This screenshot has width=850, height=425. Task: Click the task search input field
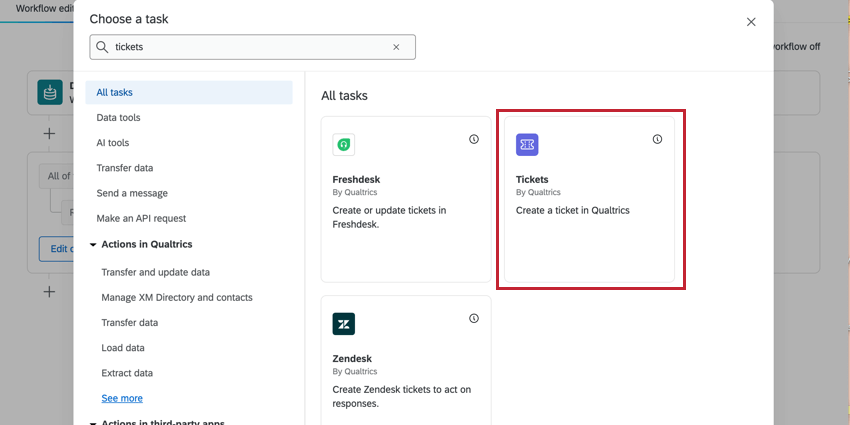pos(250,47)
